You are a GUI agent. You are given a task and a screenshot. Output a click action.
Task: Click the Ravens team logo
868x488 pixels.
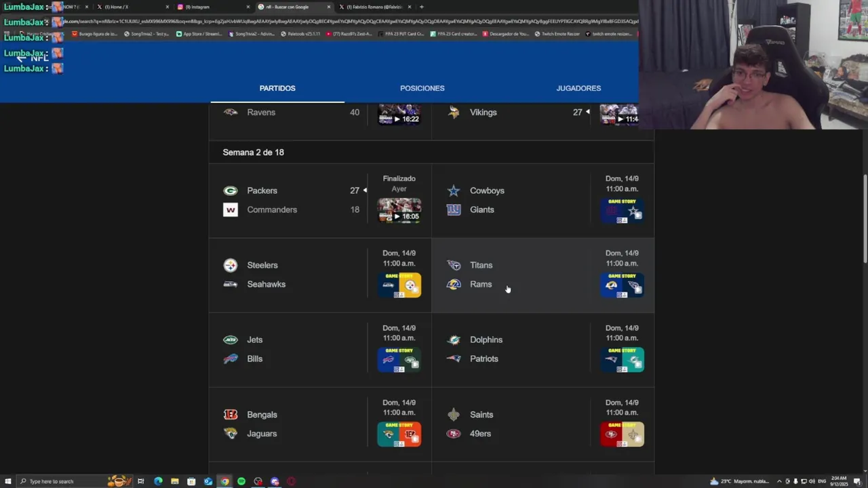[x=231, y=113]
